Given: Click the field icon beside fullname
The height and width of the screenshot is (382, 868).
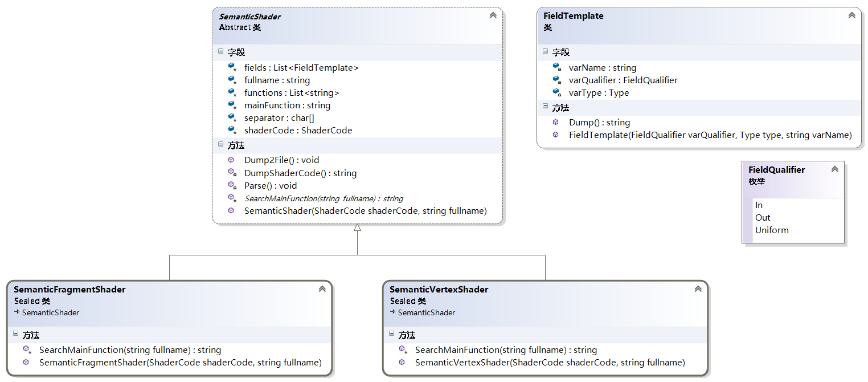Looking at the screenshot, I should [232, 80].
